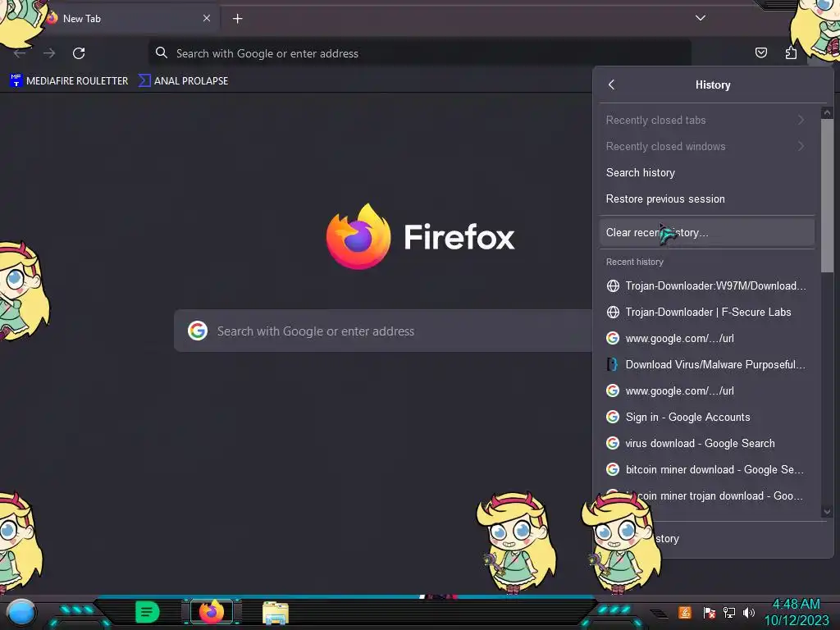Viewport: 840px width, 630px height.
Task: Open bitcoin miner download - Google entry
Action: coord(706,469)
